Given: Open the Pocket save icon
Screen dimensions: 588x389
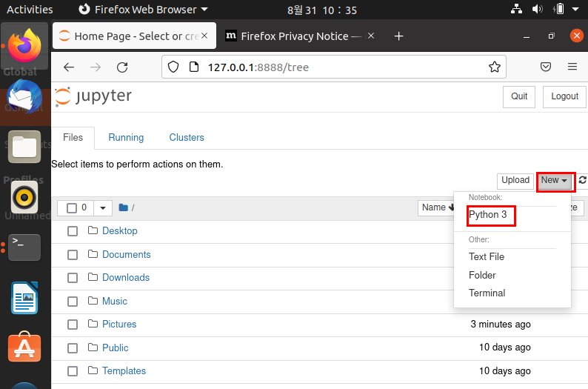Looking at the screenshot, I should point(546,67).
